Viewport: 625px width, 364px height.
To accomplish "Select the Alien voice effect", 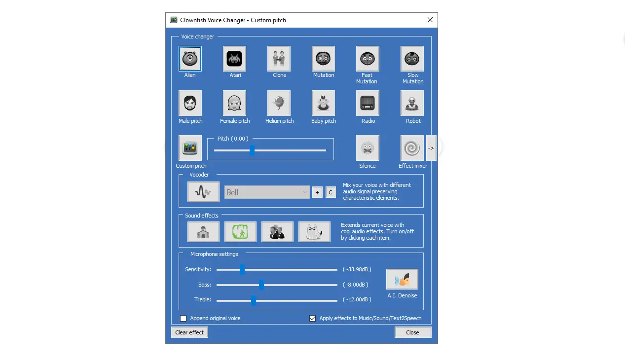I will [190, 59].
